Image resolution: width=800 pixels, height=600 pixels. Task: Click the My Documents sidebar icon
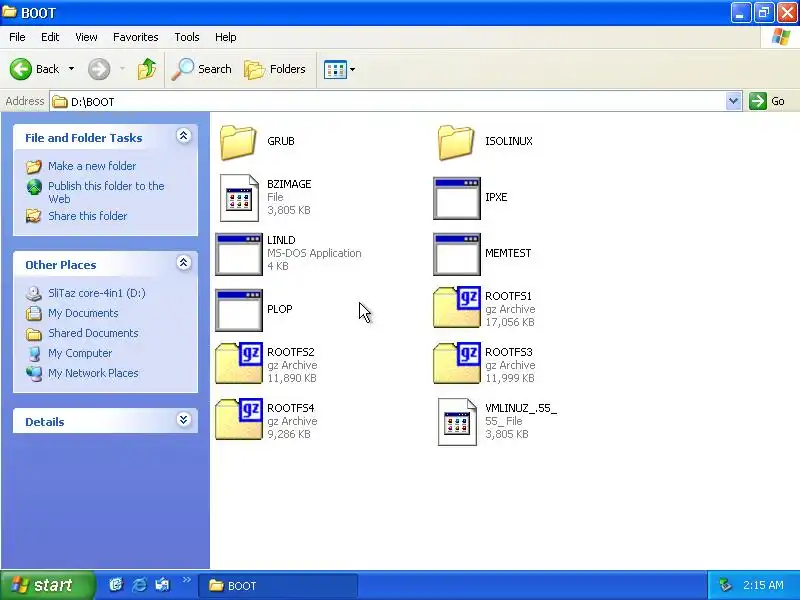point(34,313)
